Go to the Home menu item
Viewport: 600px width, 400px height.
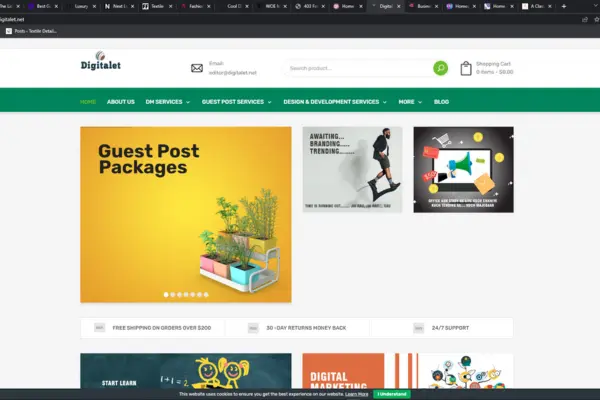tap(88, 102)
